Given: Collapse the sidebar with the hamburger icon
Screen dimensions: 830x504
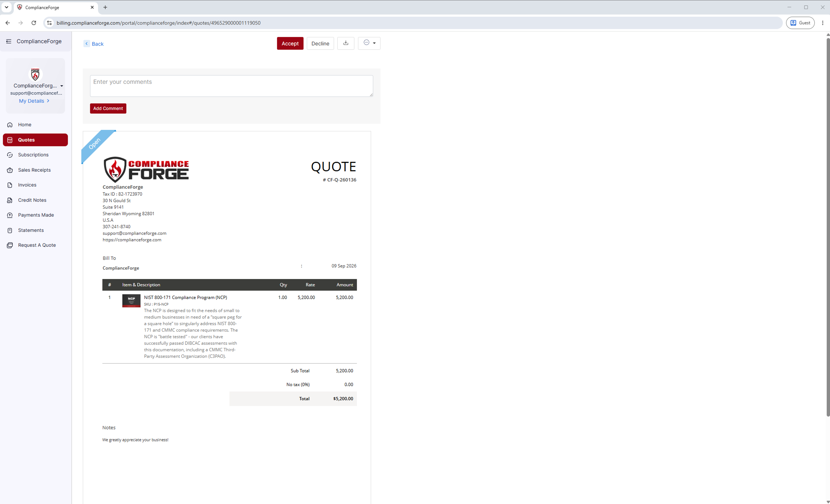Looking at the screenshot, I should pos(9,41).
